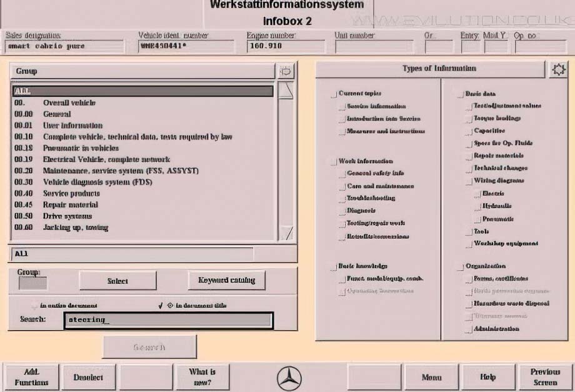Open the 'What is new?' page
The height and width of the screenshot is (392, 575).
tap(202, 377)
